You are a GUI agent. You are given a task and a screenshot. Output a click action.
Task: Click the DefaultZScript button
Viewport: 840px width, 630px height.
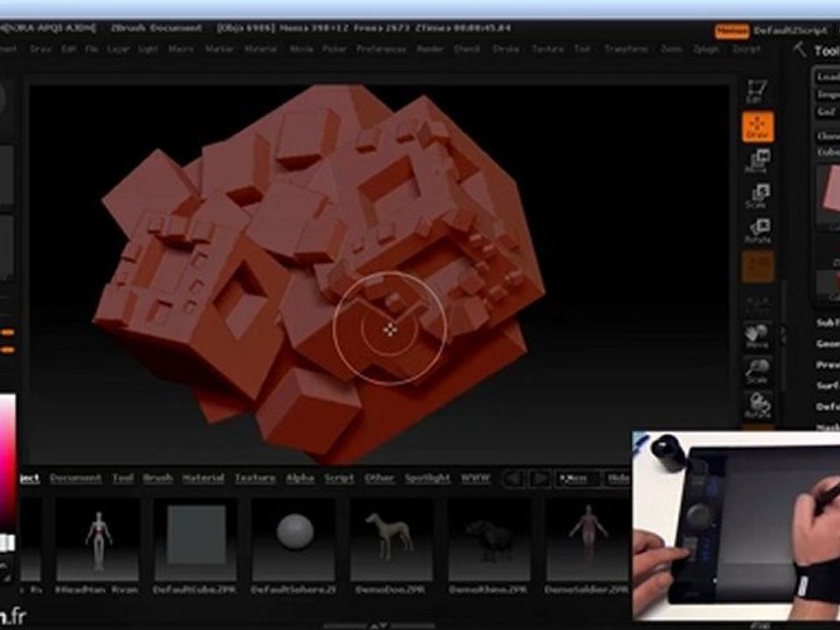coord(789,31)
